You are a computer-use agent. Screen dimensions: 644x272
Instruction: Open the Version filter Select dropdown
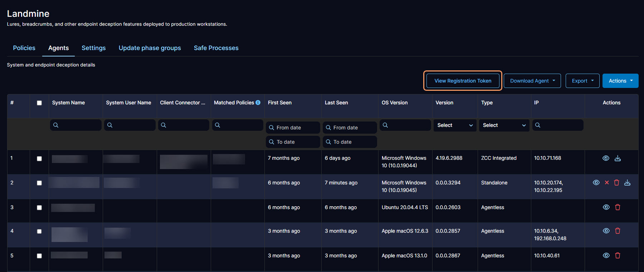(x=455, y=125)
